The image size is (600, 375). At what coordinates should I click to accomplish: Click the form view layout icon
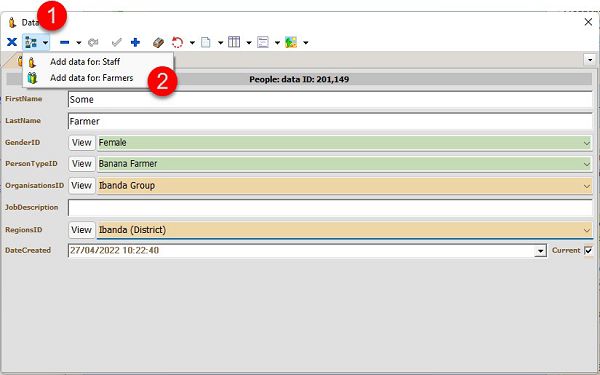262,42
